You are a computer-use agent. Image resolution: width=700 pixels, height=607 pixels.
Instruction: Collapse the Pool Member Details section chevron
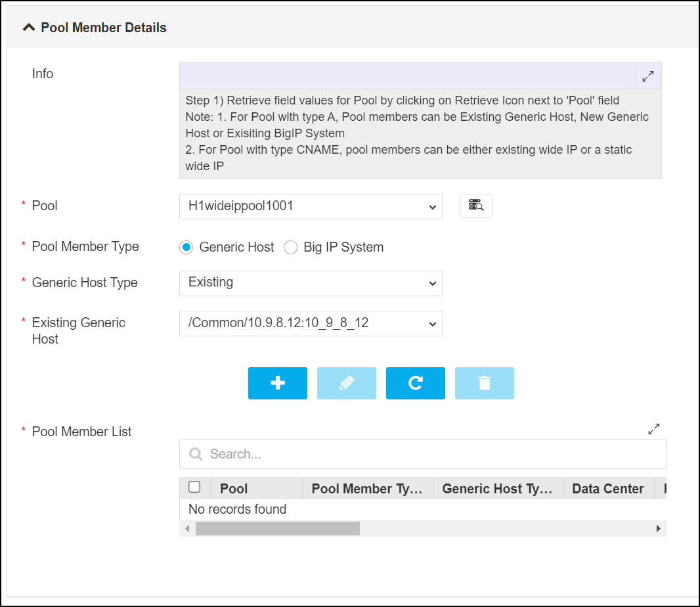pos(29,28)
